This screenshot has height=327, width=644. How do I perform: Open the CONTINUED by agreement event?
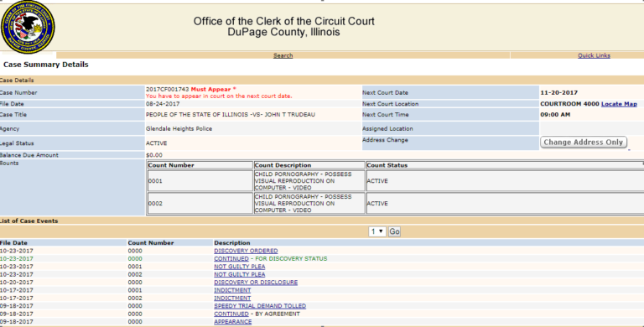pyautogui.click(x=231, y=314)
